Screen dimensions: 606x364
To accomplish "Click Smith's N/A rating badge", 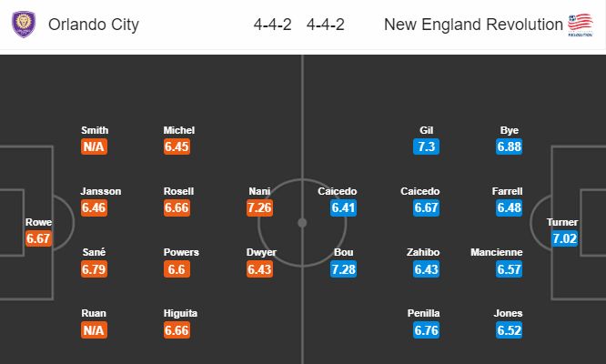I will coord(94,147).
